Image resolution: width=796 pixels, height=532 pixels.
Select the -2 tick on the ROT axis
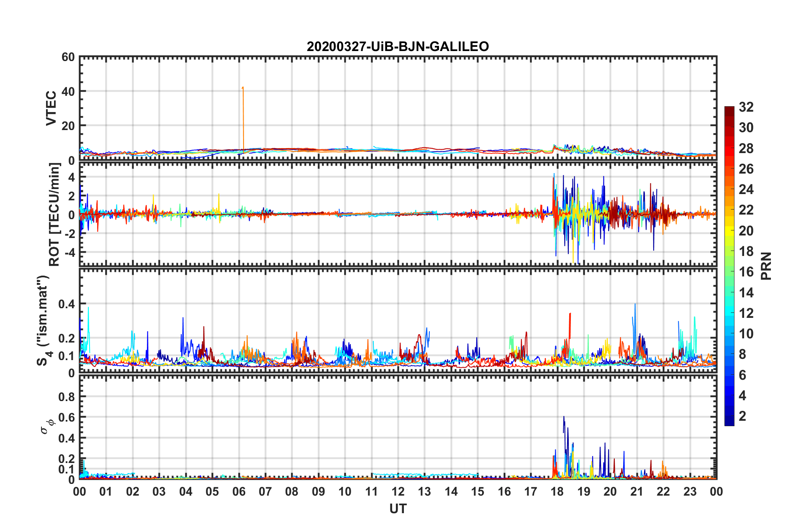71,234
